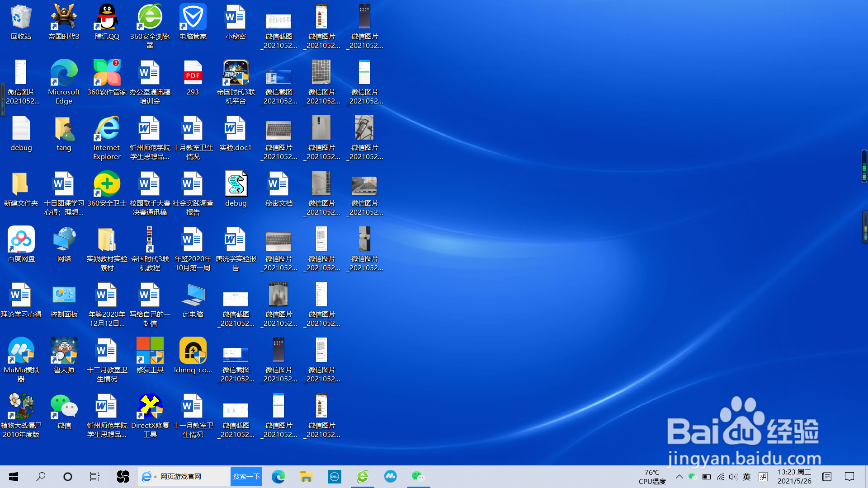Select the 实验.doc1 document
The width and height of the screenshot is (868, 488).
pos(236,133)
